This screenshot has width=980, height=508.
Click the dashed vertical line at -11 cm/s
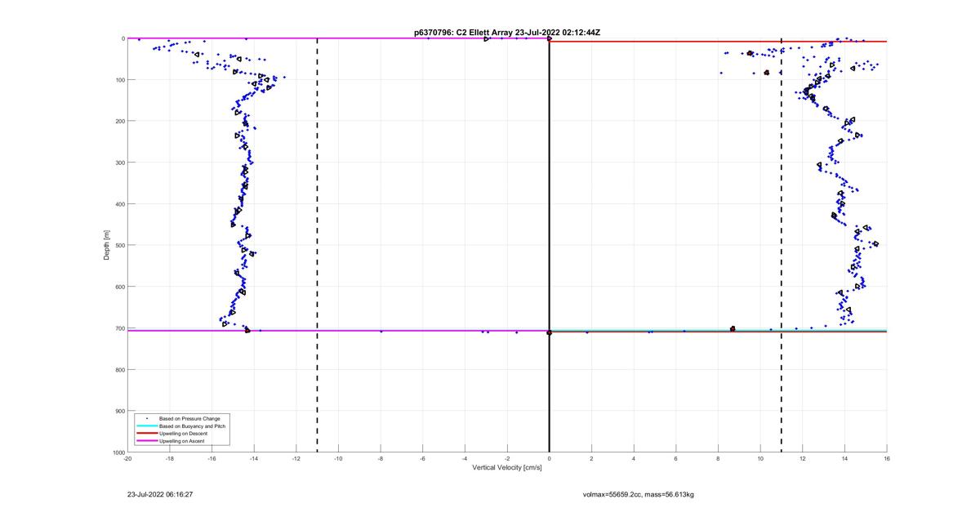tap(317, 245)
